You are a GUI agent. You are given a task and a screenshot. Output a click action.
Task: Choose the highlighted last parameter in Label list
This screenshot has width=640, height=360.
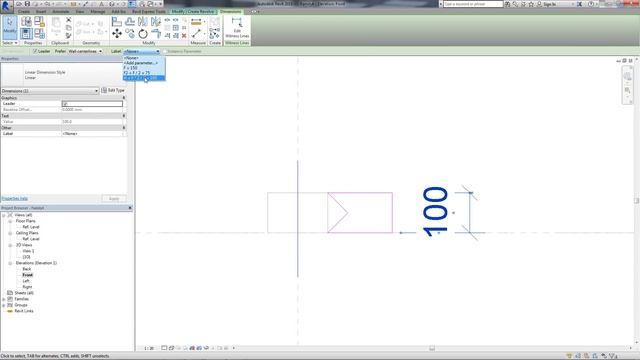[x=144, y=78]
